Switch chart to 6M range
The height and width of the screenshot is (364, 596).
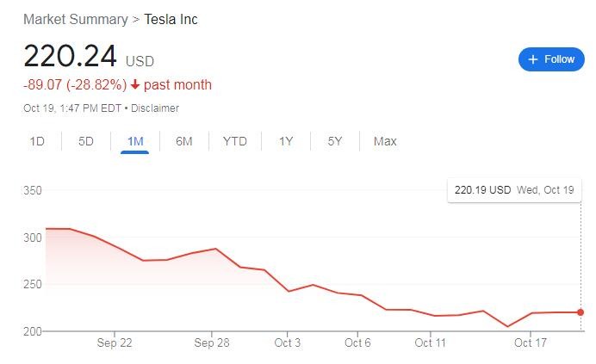(x=183, y=141)
